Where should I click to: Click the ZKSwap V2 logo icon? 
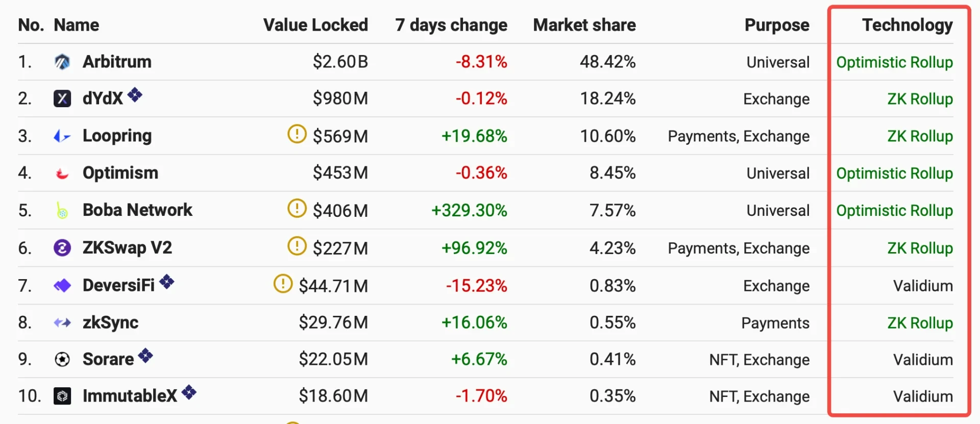tap(62, 248)
